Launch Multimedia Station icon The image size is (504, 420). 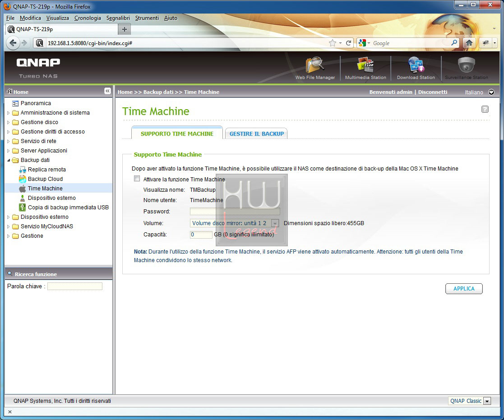pyautogui.click(x=365, y=68)
